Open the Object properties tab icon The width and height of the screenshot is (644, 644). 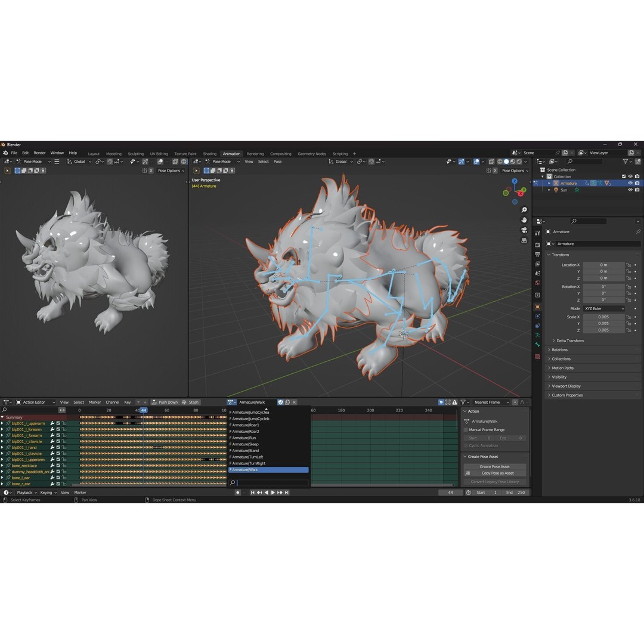[x=537, y=307]
